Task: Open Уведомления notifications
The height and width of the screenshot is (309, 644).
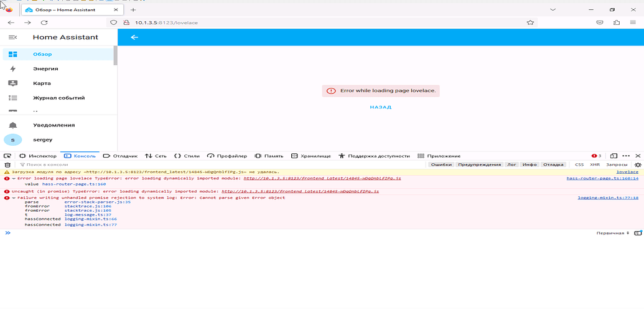Action: (58, 125)
